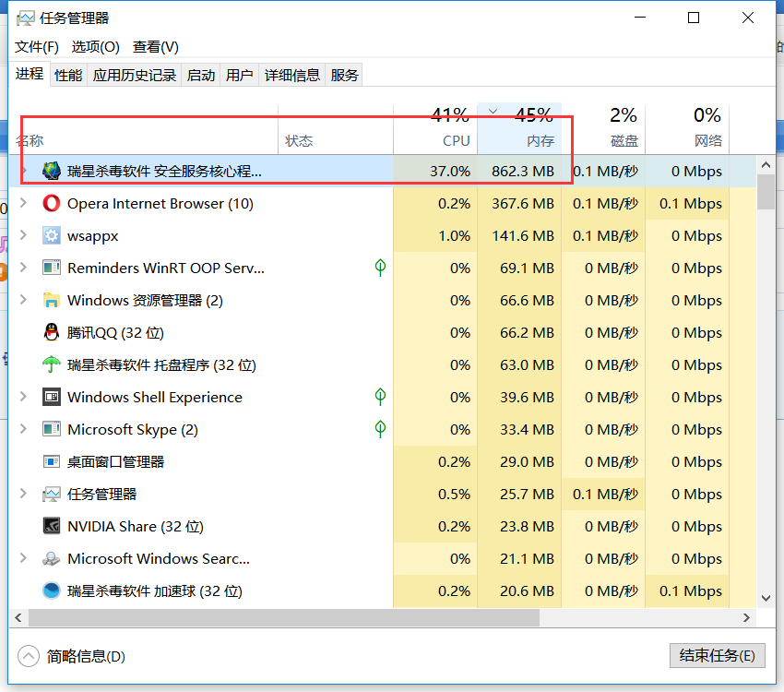This screenshot has width=784, height=692.
Task: Select the NVIDIA Share (32 位) row
Action: [x=383, y=526]
